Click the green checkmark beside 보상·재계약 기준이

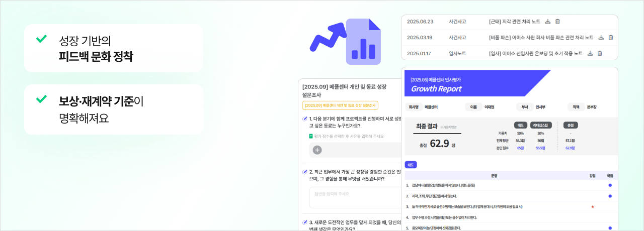42,99
